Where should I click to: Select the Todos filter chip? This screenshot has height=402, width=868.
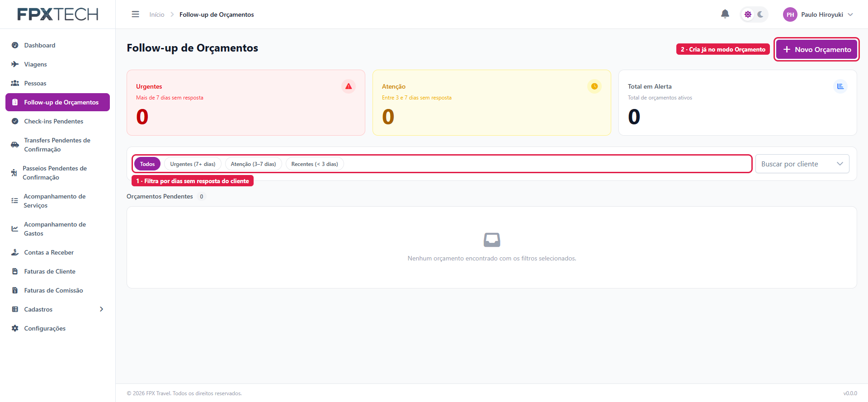coord(147,164)
